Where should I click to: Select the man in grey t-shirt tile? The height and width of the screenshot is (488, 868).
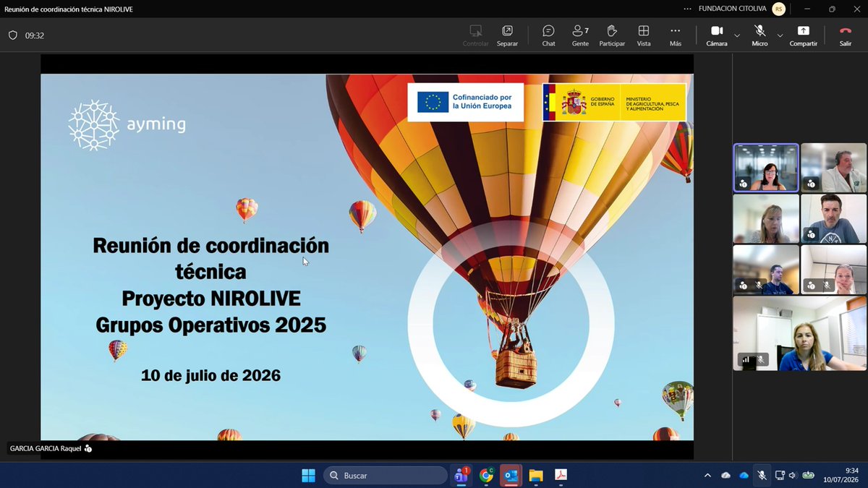click(833, 218)
